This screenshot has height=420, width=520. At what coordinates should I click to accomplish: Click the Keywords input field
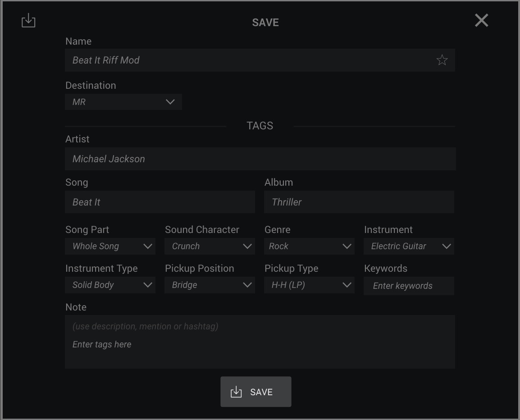409,286
